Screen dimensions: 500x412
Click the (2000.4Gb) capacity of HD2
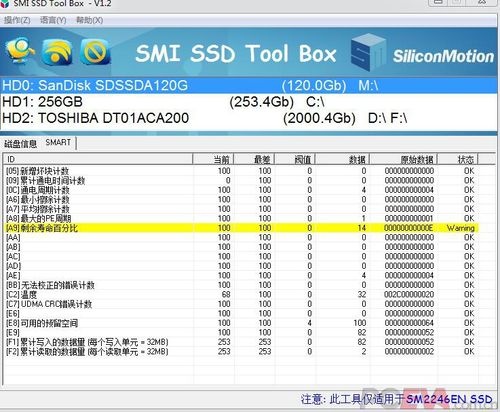319,118
